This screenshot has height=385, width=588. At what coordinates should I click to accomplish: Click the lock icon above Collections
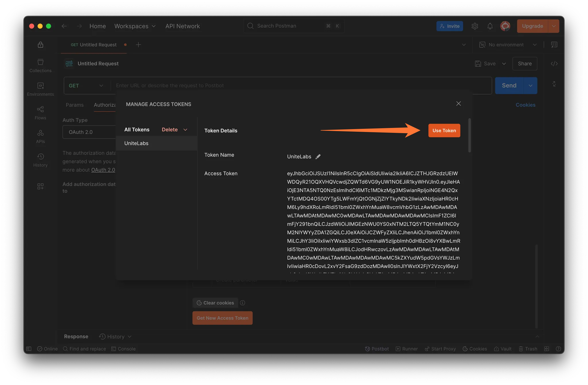click(40, 45)
